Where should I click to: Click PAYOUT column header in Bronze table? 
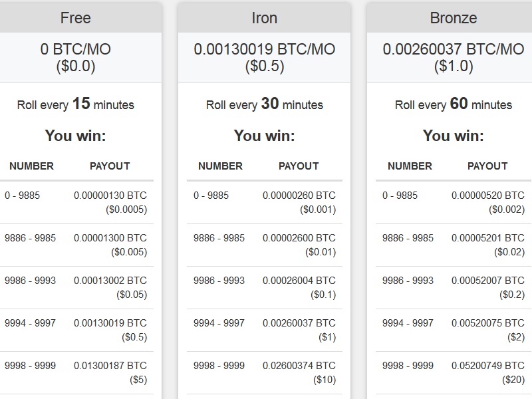pyautogui.click(x=487, y=166)
